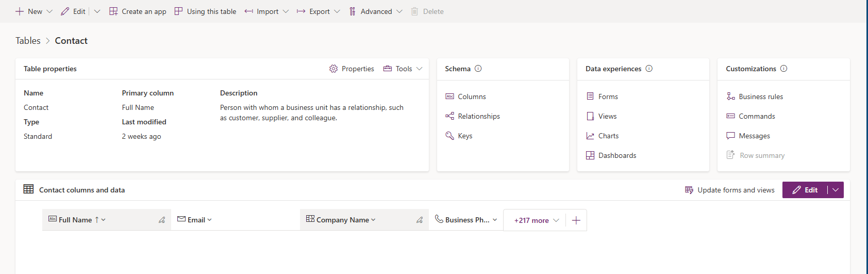Click the Properties gear icon
The height and width of the screenshot is (274, 868).
coord(333,69)
